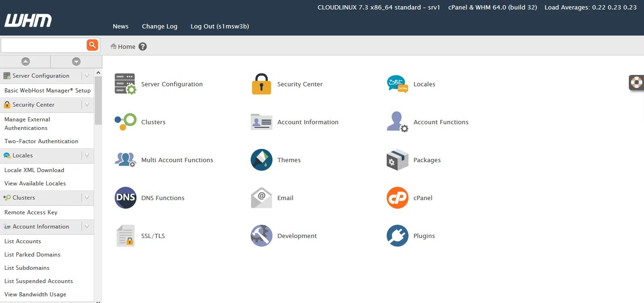Go to Two-Factor Authentication settings
This screenshot has width=644, height=303.
(x=41, y=141)
